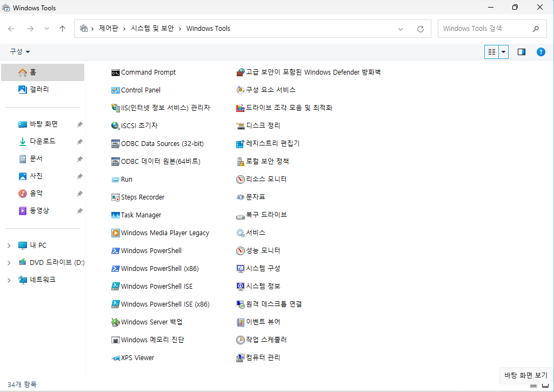Switch to list view layout button
Screen dimensions: 554x392
pos(491,52)
